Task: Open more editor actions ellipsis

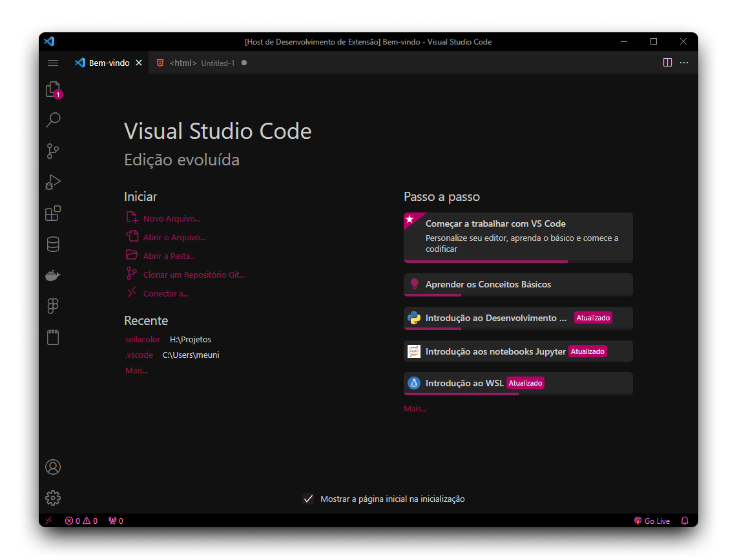Action: pyautogui.click(x=684, y=63)
